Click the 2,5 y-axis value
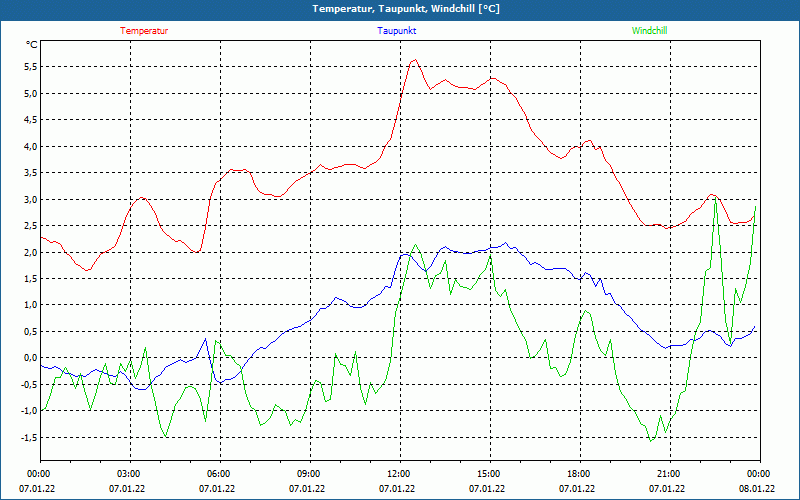Screen dimensions: 800x500 31,226
